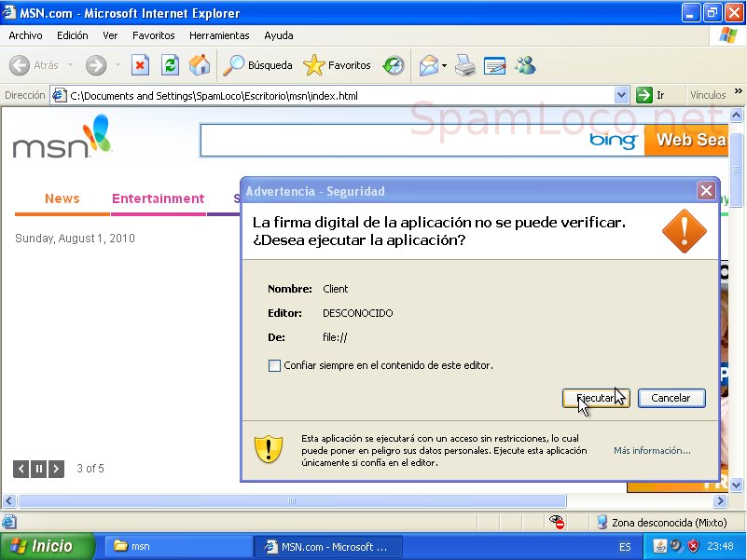Open the Home page icon
The image size is (747, 560).
[x=200, y=65]
